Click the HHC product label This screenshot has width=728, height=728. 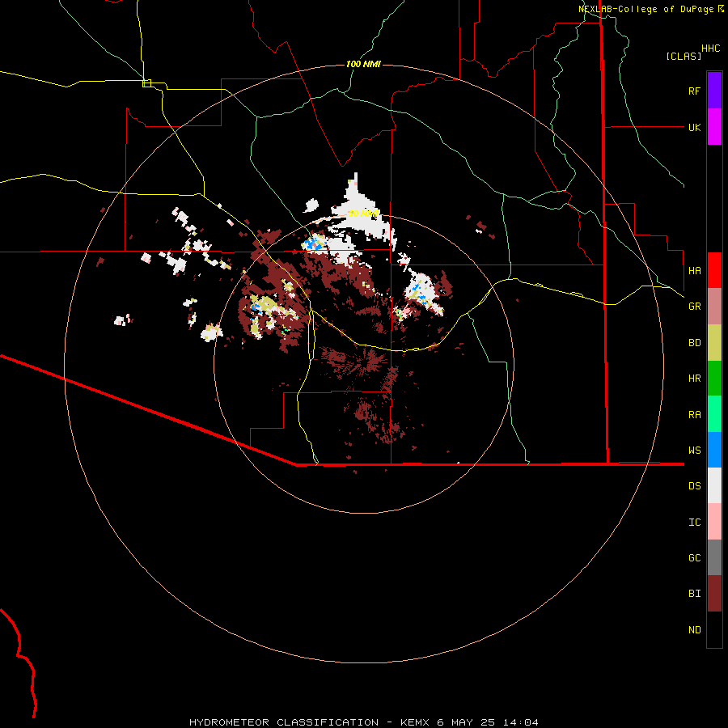(710, 48)
